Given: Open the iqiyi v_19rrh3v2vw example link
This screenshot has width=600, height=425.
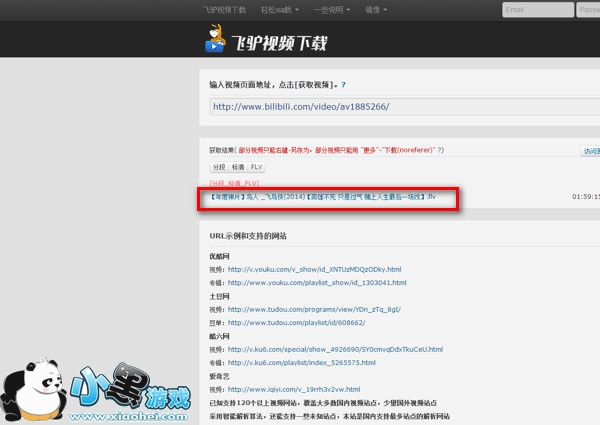Looking at the screenshot, I should [294, 389].
